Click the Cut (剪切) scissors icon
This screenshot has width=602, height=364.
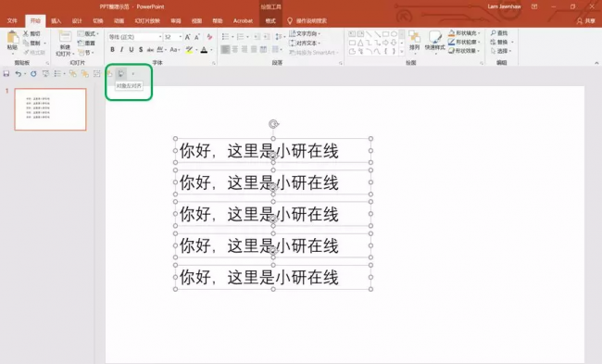(26, 33)
